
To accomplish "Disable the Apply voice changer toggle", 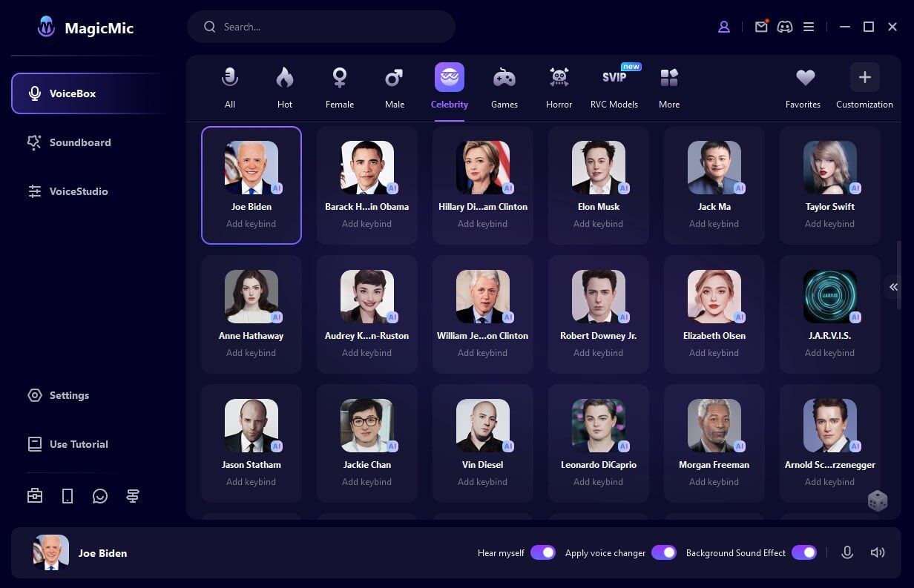I will (663, 552).
